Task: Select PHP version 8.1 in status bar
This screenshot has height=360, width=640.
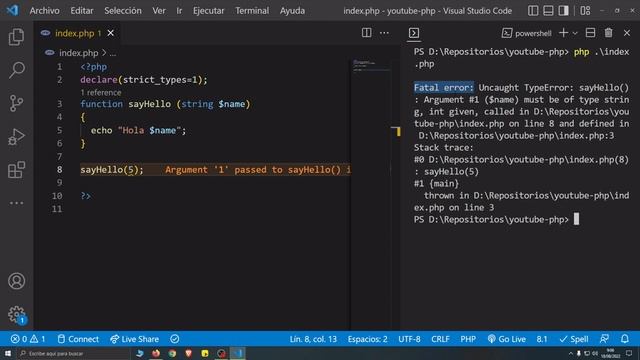Action: click(542, 339)
